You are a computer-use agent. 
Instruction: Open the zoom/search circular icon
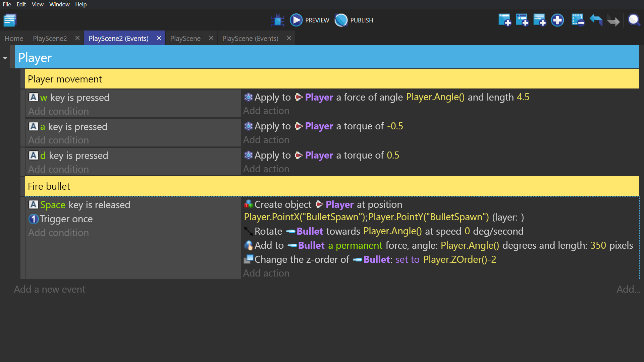coord(633,20)
